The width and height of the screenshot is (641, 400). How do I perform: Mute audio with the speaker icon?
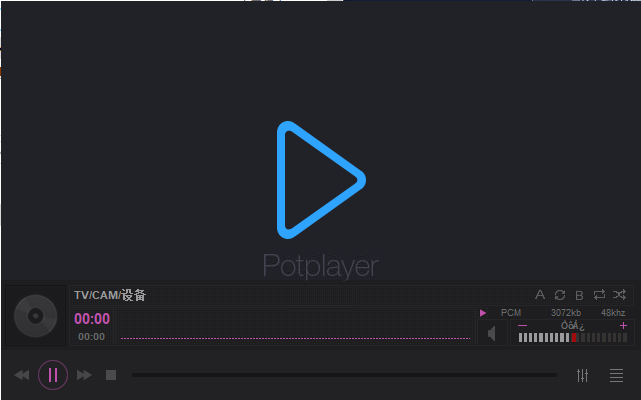(x=492, y=333)
